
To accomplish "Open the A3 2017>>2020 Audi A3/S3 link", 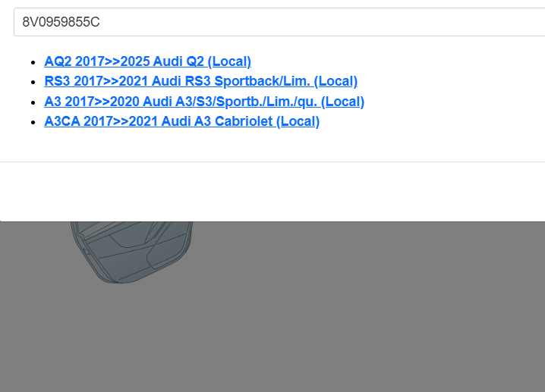I will click(204, 102).
